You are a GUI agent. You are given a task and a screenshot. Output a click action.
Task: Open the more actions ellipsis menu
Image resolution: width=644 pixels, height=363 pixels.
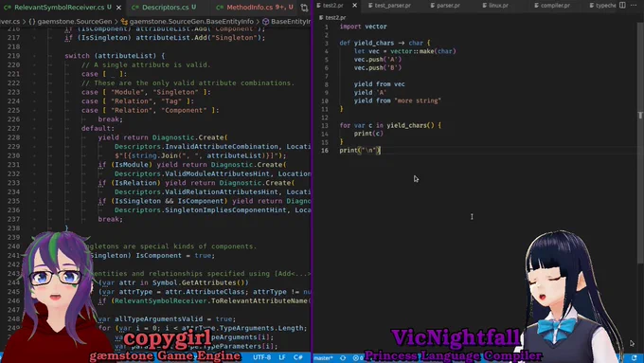[x=634, y=6]
